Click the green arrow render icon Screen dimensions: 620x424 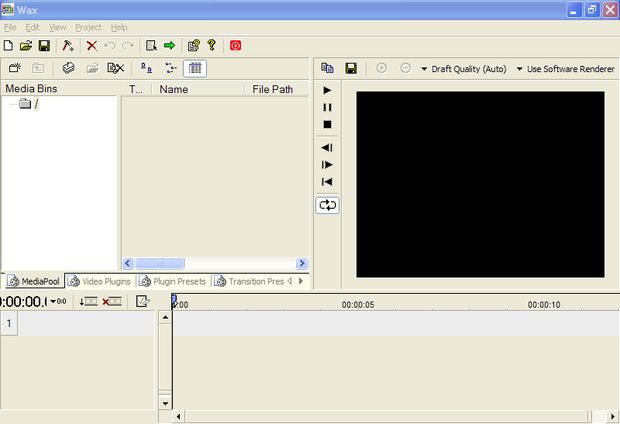(170, 45)
